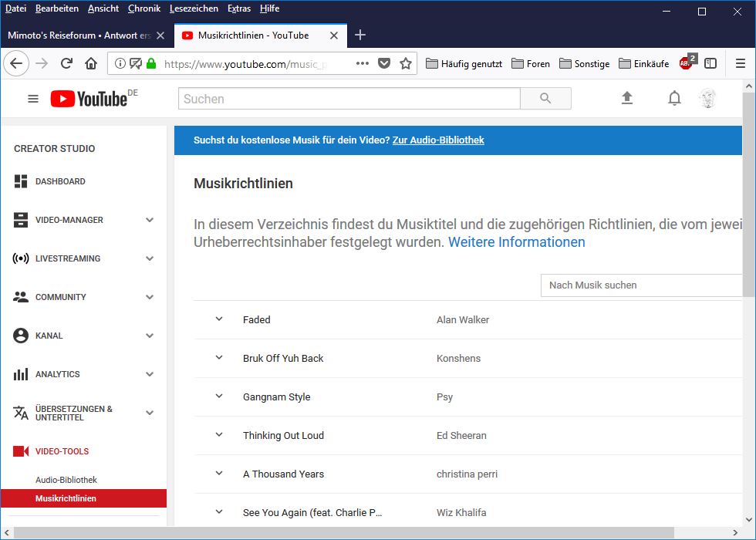The height and width of the screenshot is (540, 756).
Task: Follow the Zur Audio-Bibliothek link
Action: coord(438,140)
